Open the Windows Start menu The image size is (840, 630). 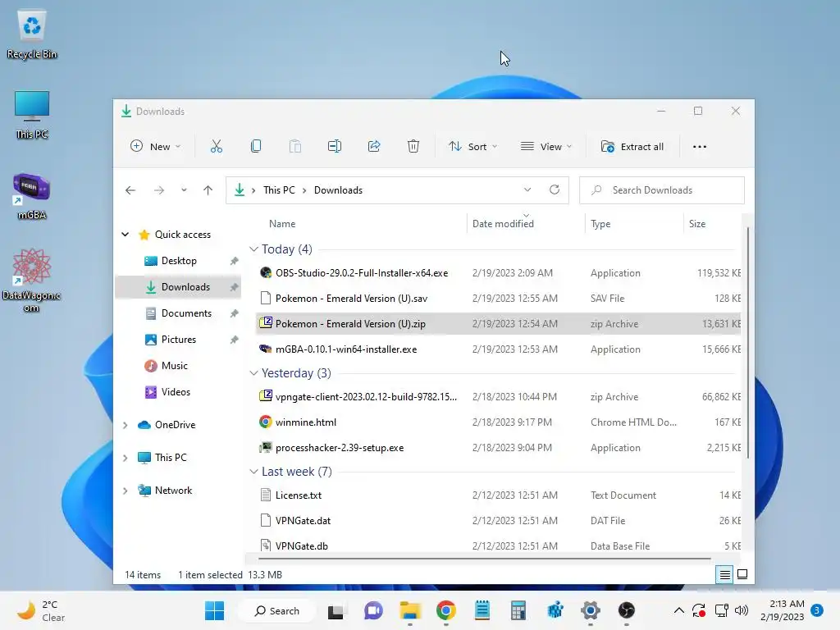pos(214,610)
